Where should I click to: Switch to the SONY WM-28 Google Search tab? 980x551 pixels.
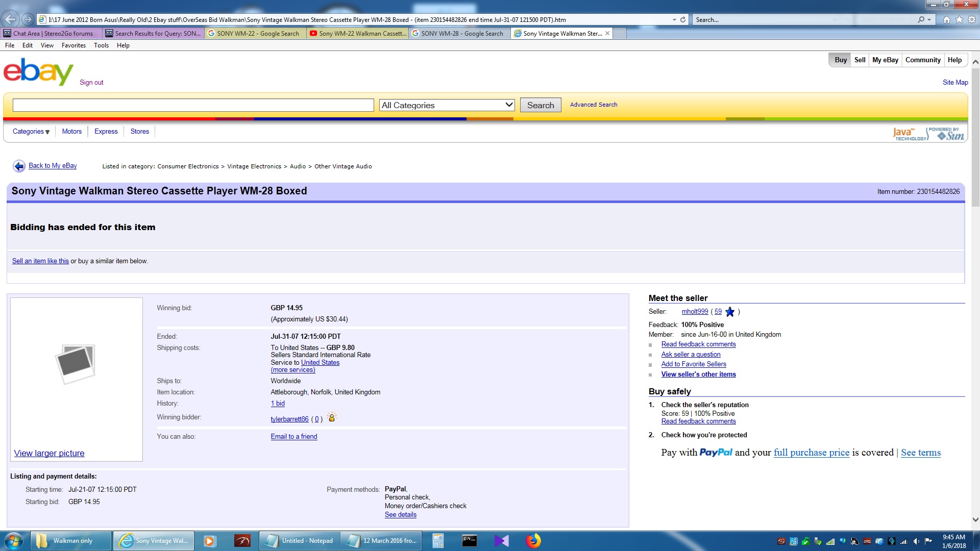[x=460, y=34]
